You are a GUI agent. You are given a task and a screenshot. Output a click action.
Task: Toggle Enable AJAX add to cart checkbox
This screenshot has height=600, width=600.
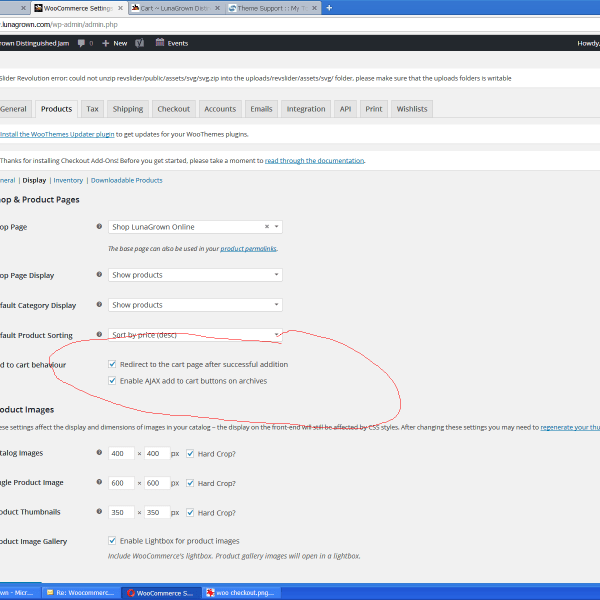112,380
